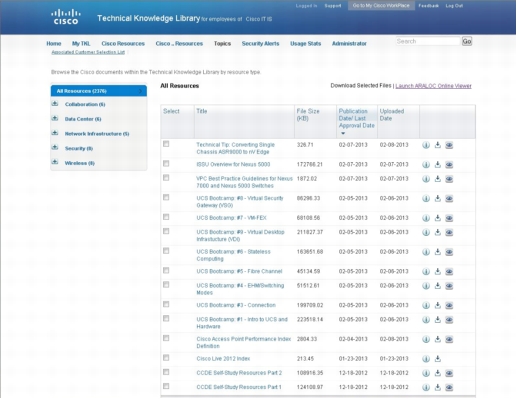
Task: Show info for UCS Bootcamp #3 Connection
Action: tap(426, 305)
